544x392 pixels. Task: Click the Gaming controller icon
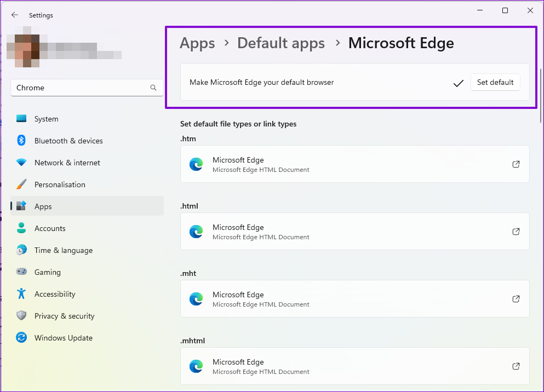(x=21, y=272)
